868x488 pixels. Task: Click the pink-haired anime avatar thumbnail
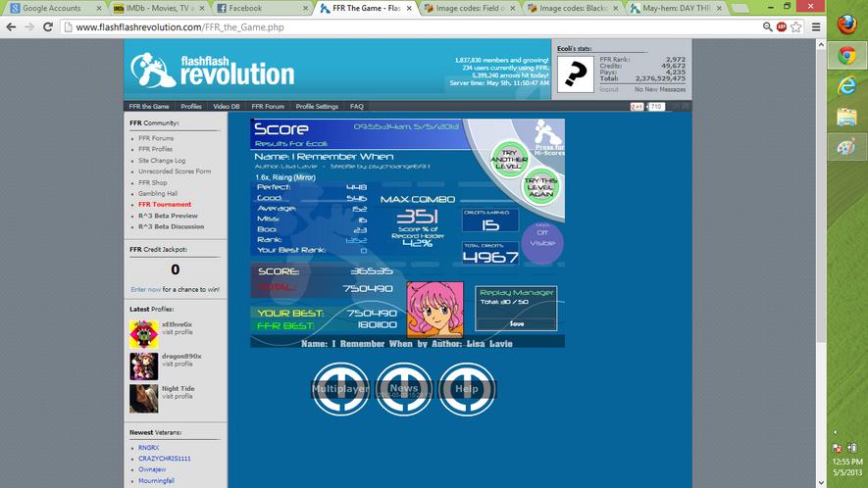pyautogui.click(x=435, y=310)
